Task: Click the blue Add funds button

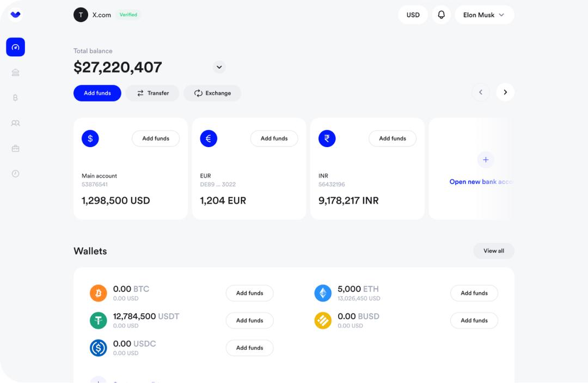Action: (x=97, y=93)
